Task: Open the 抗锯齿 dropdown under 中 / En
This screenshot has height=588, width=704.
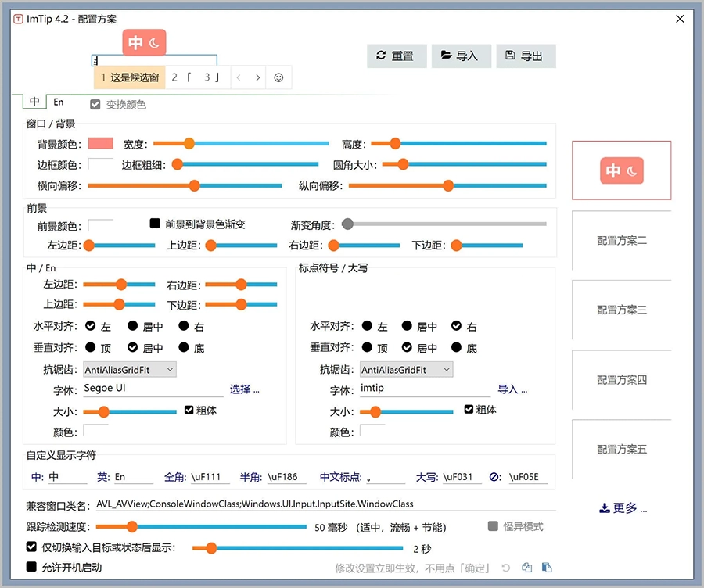Action: 130,369
